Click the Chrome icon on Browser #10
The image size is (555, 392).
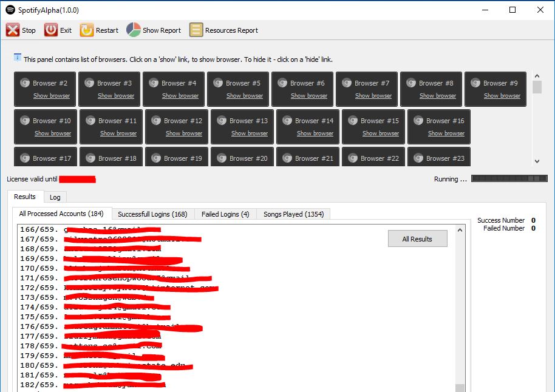click(25, 120)
